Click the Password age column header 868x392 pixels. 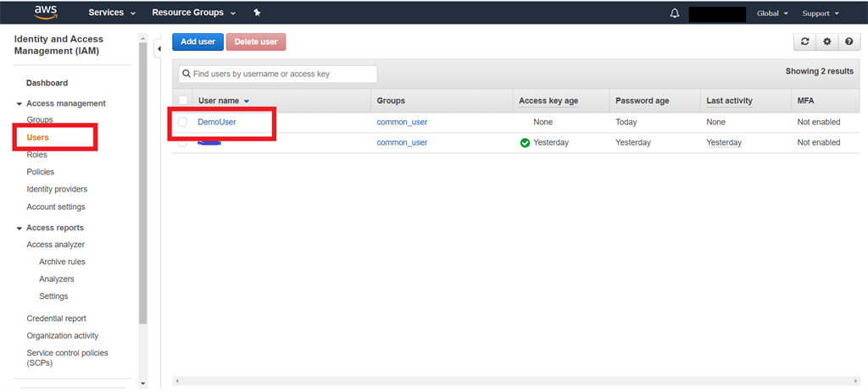643,101
